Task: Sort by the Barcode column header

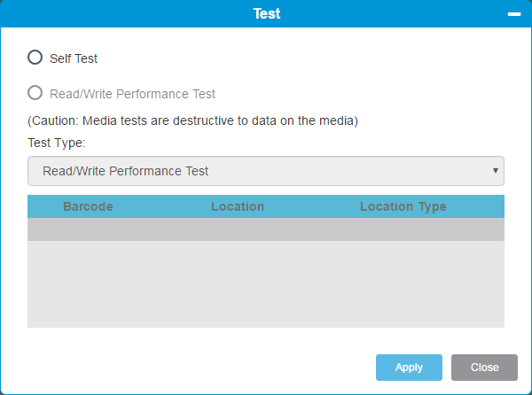Action: tap(88, 206)
